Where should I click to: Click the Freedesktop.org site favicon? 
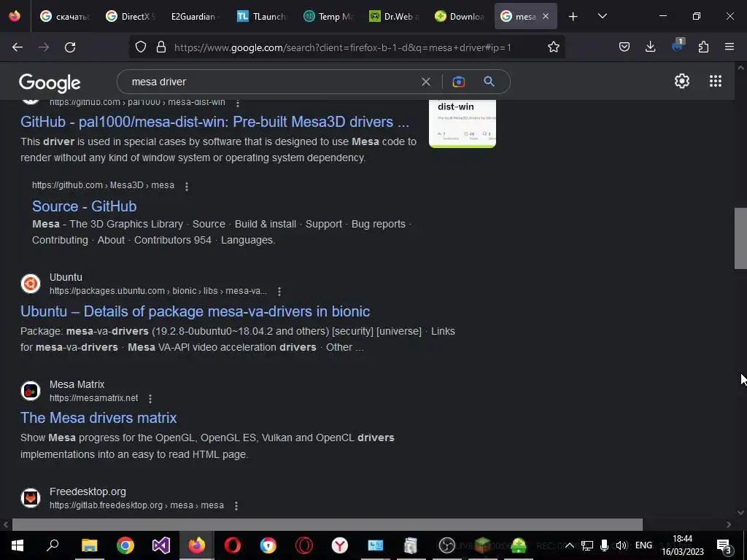pyautogui.click(x=31, y=498)
